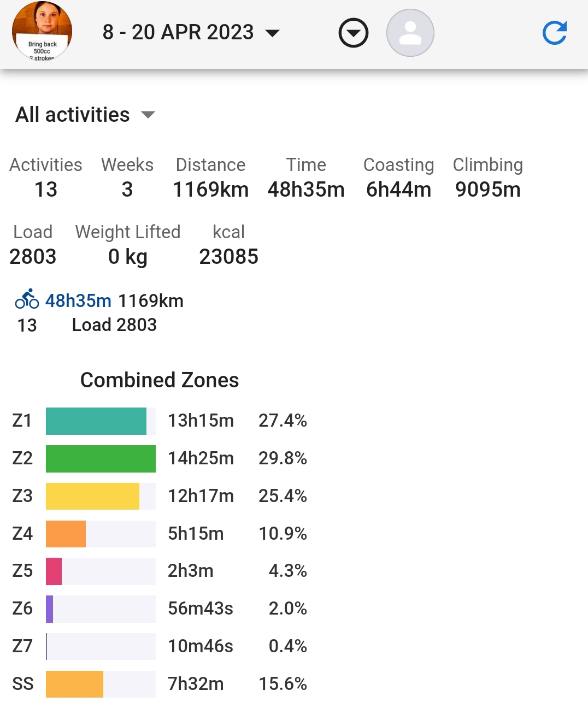588x720 pixels.
Task: Open the circled down-arrow menu icon
Action: pos(354,33)
